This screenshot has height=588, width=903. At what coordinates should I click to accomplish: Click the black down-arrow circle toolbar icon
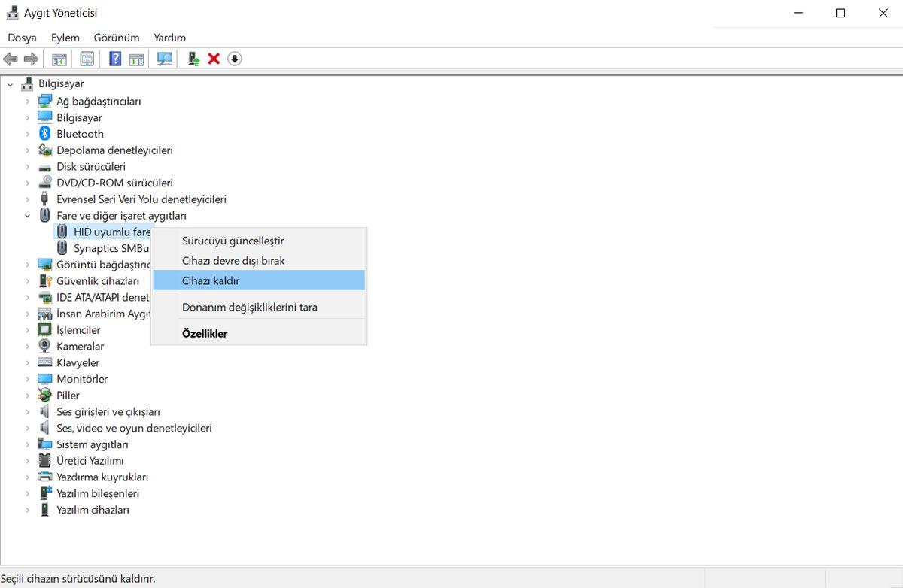[235, 59]
